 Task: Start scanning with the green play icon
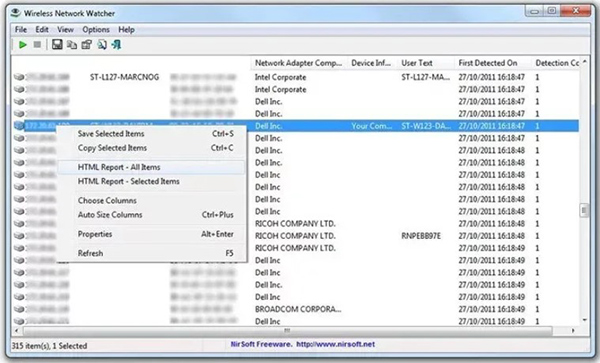point(23,45)
